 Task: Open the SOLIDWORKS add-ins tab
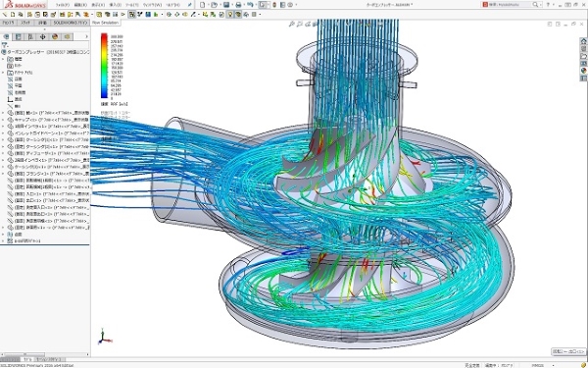tap(71, 23)
